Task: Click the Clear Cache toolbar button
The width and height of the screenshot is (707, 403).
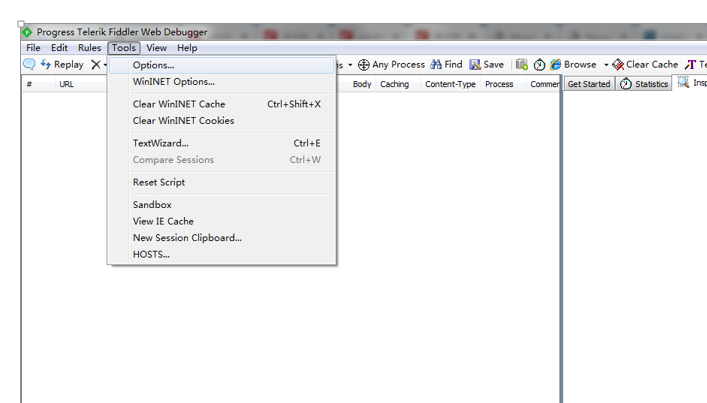Action: point(645,65)
